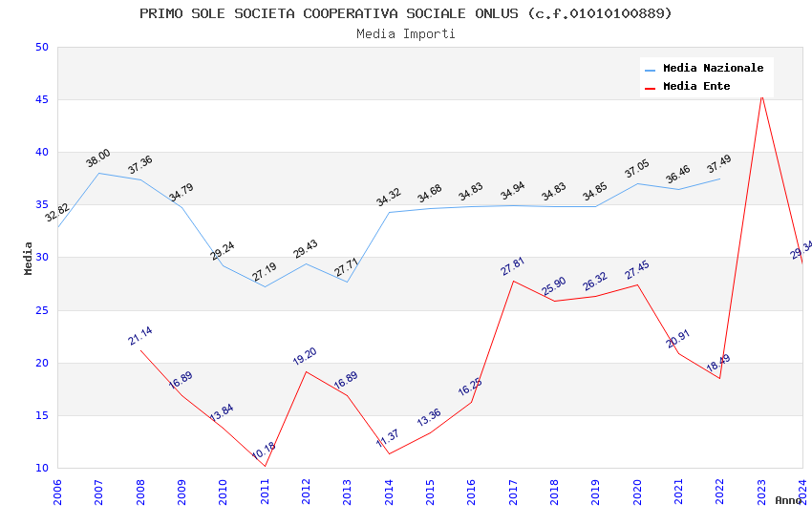Click the 10 y-axis tick label
This screenshot has height=525, width=812.
coord(42,468)
